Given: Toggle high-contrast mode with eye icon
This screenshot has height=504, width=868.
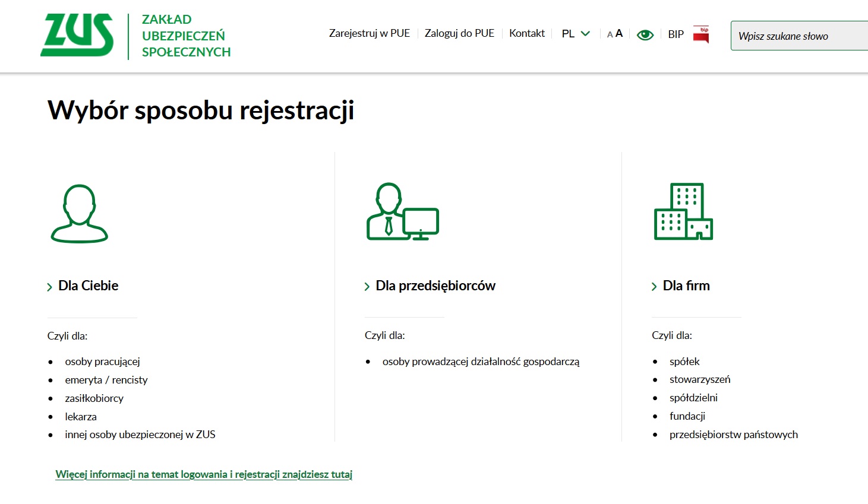Looking at the screenshot, I should click(645, 35).
